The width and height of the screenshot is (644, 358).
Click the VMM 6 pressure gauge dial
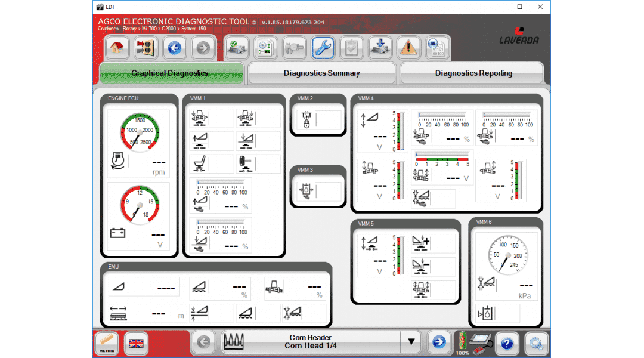(507, 255)
